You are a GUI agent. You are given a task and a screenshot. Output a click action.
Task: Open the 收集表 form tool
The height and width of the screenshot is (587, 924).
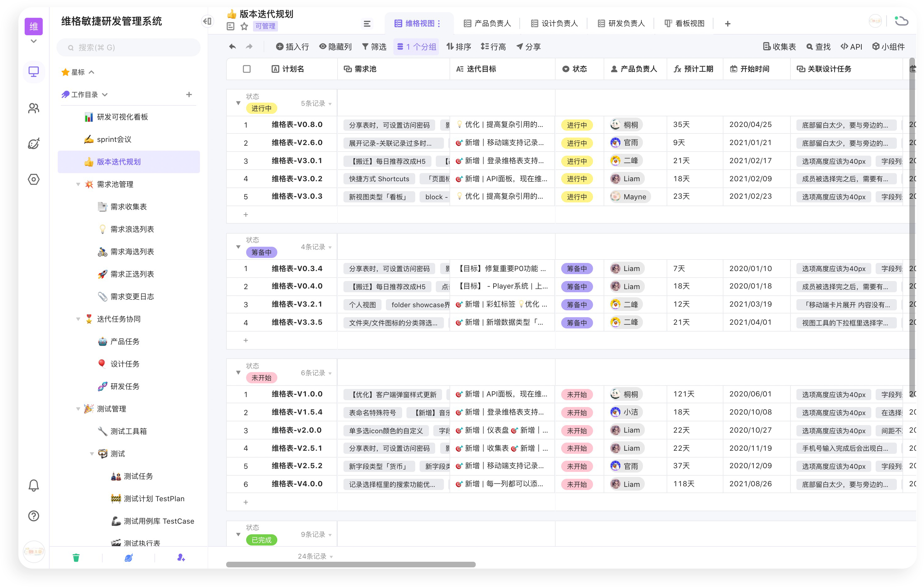[x=779, y=46]
